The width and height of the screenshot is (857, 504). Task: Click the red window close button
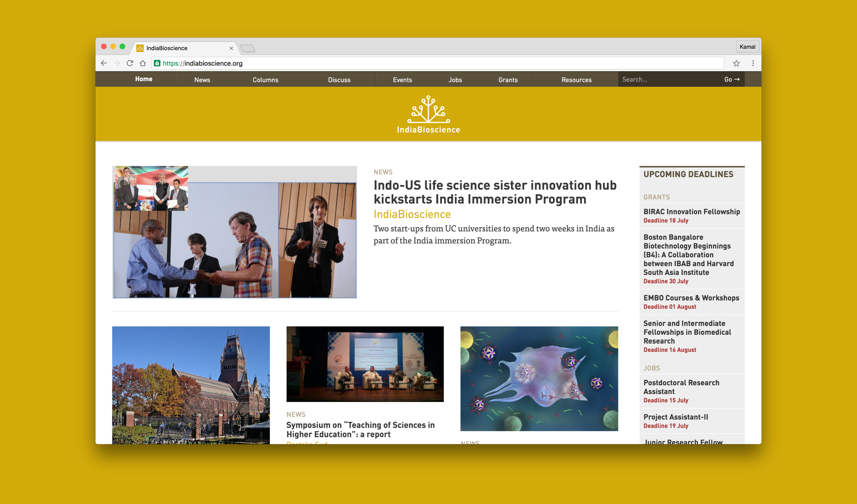[104, 47]
